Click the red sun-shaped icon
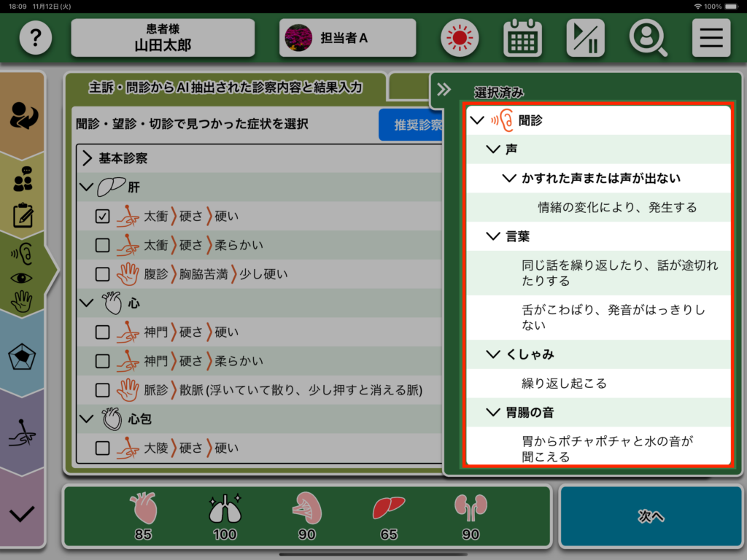The width and height of the screenshot is (747, 560). coord(460,38)
